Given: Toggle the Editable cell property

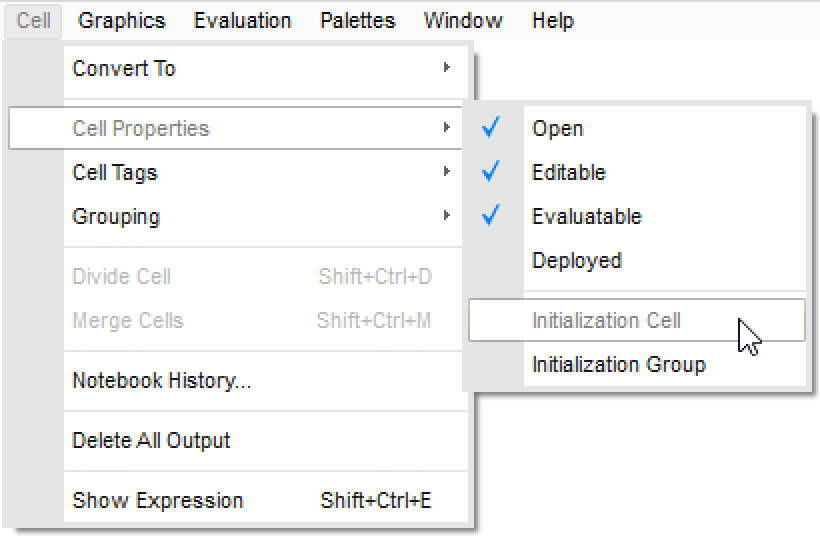Looking at the screenshot, I should (568, 173).
